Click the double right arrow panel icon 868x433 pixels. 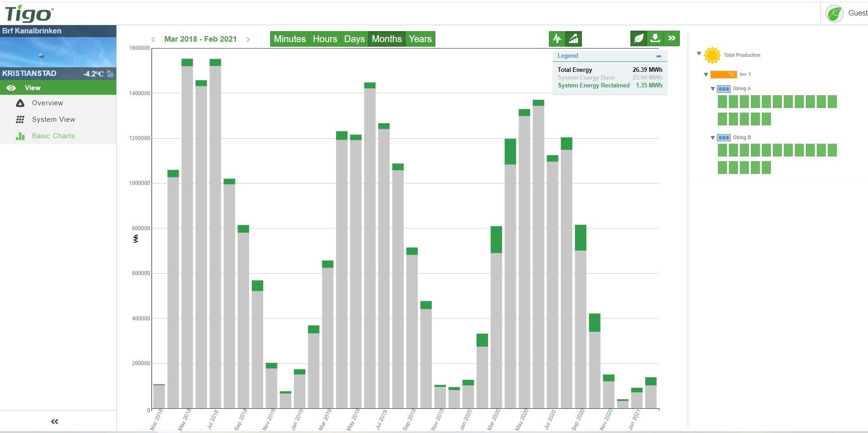(x=672, y=38)
